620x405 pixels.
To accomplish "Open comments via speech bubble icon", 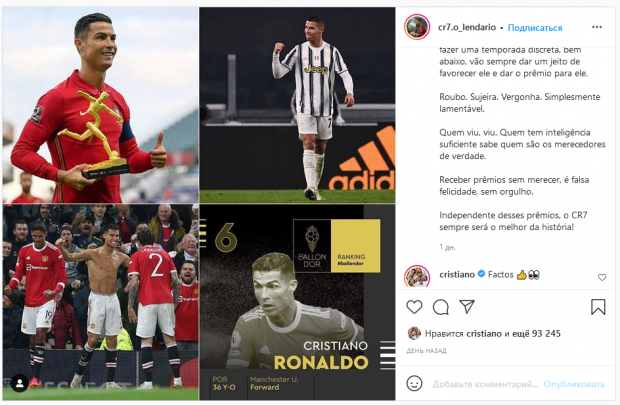I will click(x=440, y=307).
